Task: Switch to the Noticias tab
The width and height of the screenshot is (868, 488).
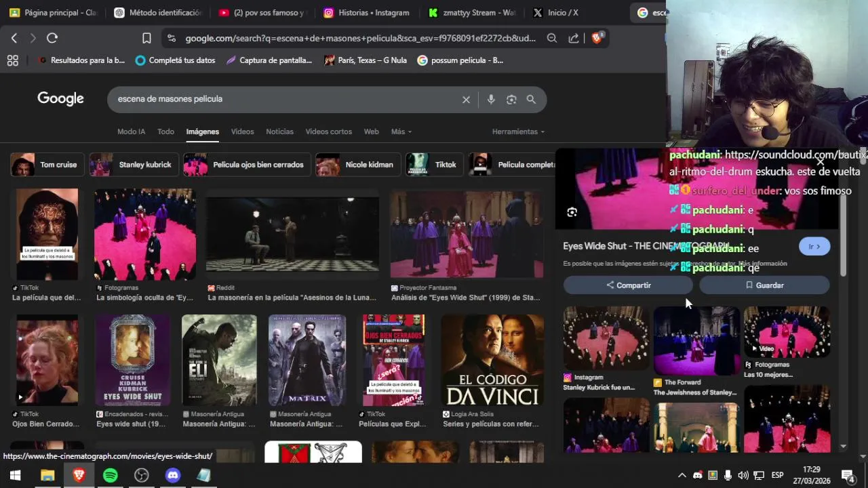Action: (x=279, y=131)
